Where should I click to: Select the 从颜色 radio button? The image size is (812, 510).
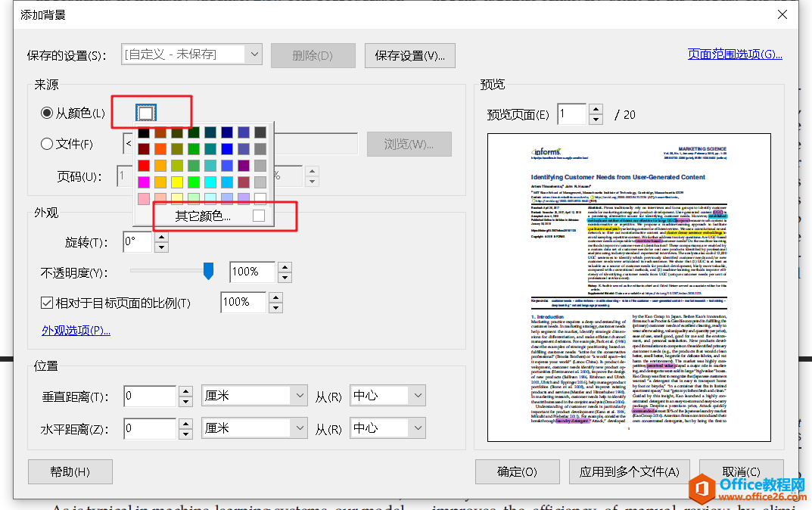pyautogui.click(x=48, y=114)
